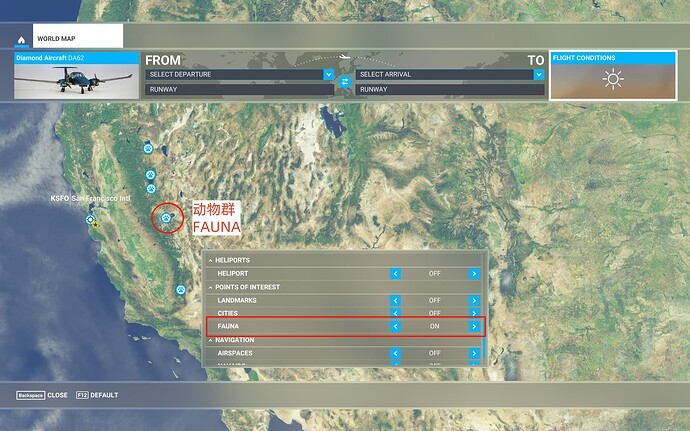Turn Fauna off with the left arrow
Image resolution: width=690 pixels, height=431 pixels.
(x=395, y=326)
